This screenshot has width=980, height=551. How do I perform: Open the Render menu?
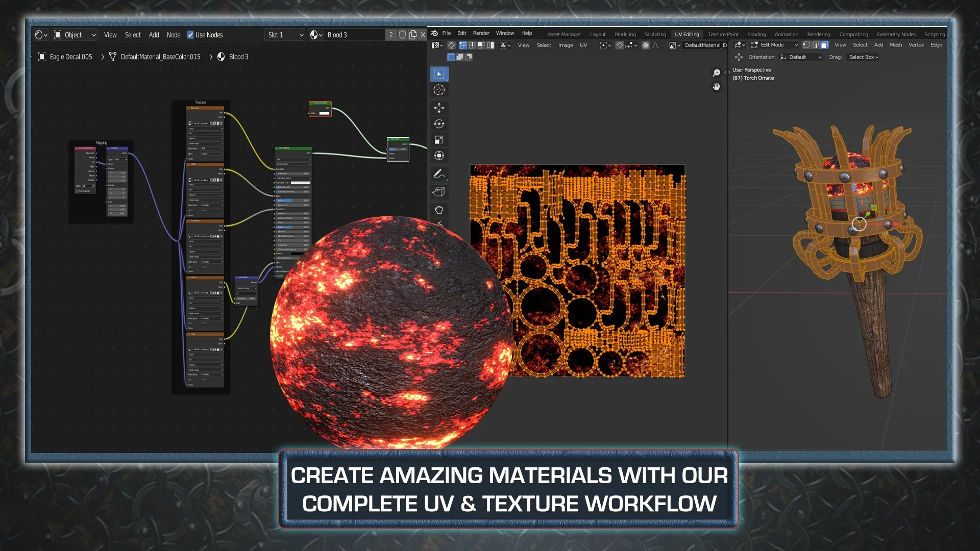[x=481, y=33]
